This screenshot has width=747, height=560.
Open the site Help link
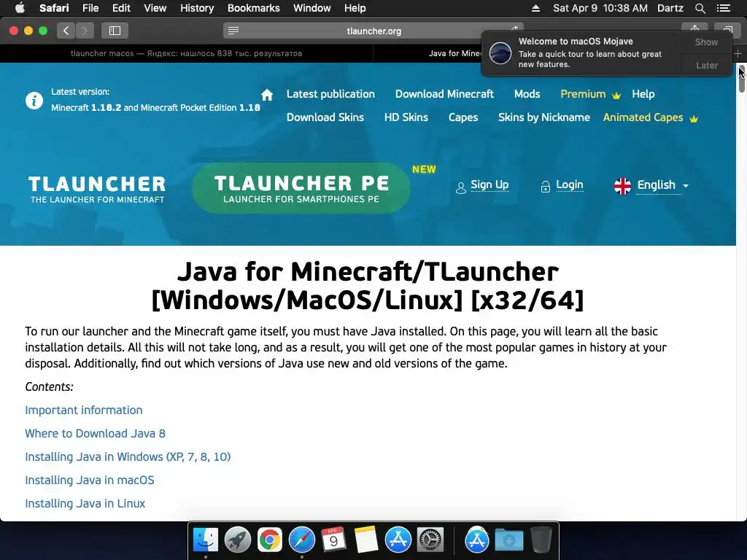pyautogui.click(x=643, y=94)
